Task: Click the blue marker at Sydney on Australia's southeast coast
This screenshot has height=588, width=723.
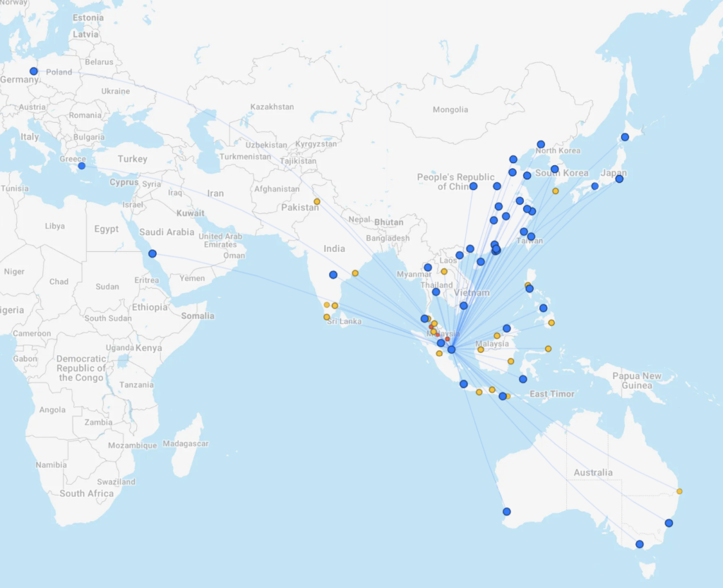Action: pyautogui.click(x=669, y=523)
